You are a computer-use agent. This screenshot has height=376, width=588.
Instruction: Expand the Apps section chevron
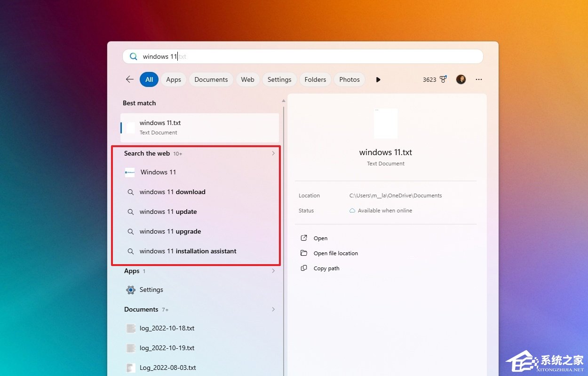[273, 271]
